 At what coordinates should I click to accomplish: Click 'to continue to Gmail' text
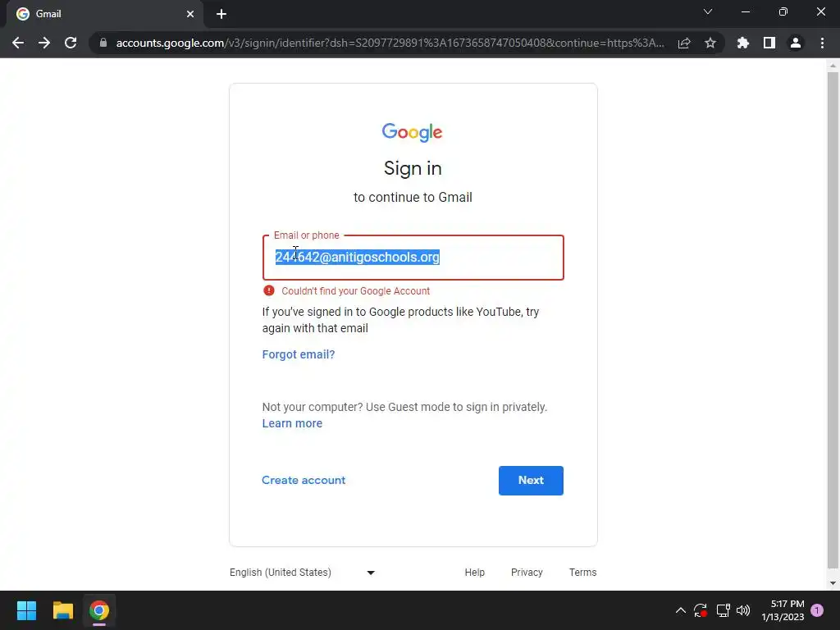pyautogui.click(x=413, y=197)
